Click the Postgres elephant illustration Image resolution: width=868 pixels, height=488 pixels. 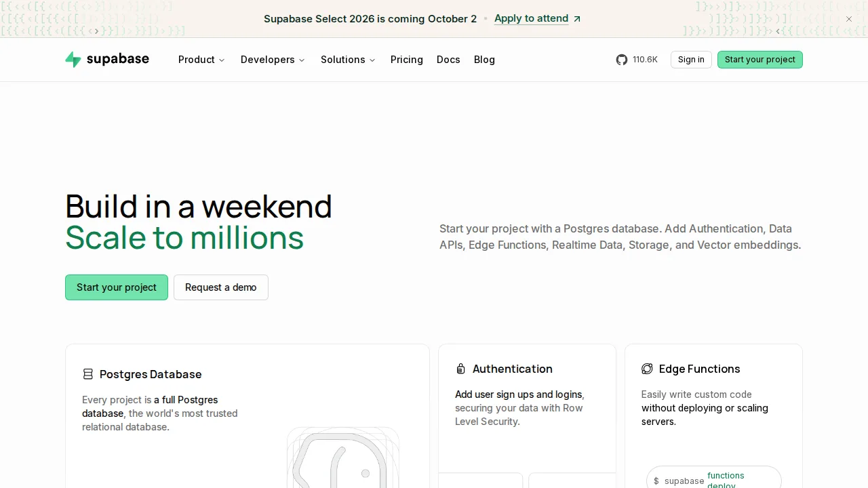coord(342,457)
